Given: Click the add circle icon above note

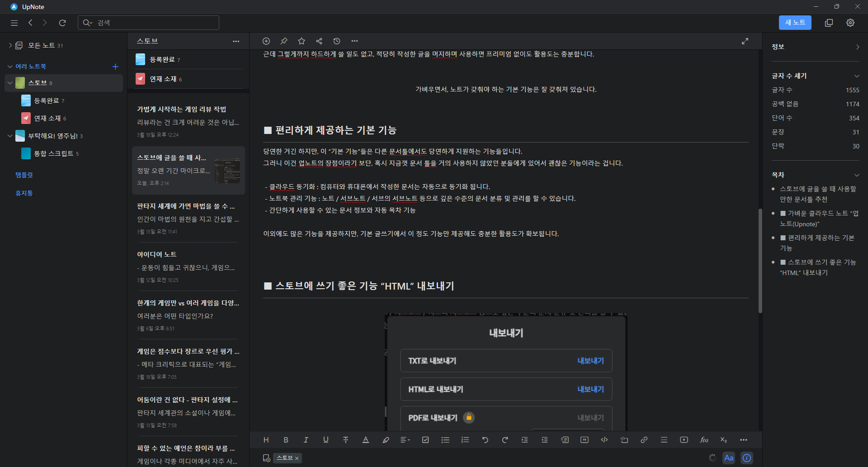Looking at the screenshot, I should [x=266, y=41].
